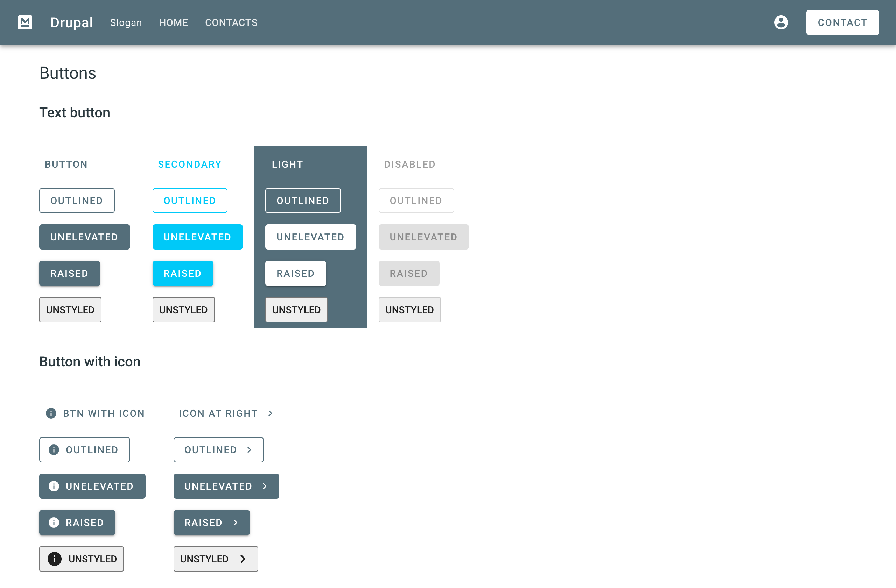896x588 pixels.
Task: Select CONTACTS menu item in navigation
Action: 231,22
